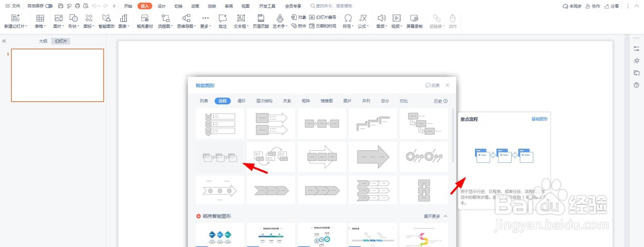Viewport: 644px width, 247px height.
Task: Click the Picture (图片) insert icon
Action: click(58, 18)
